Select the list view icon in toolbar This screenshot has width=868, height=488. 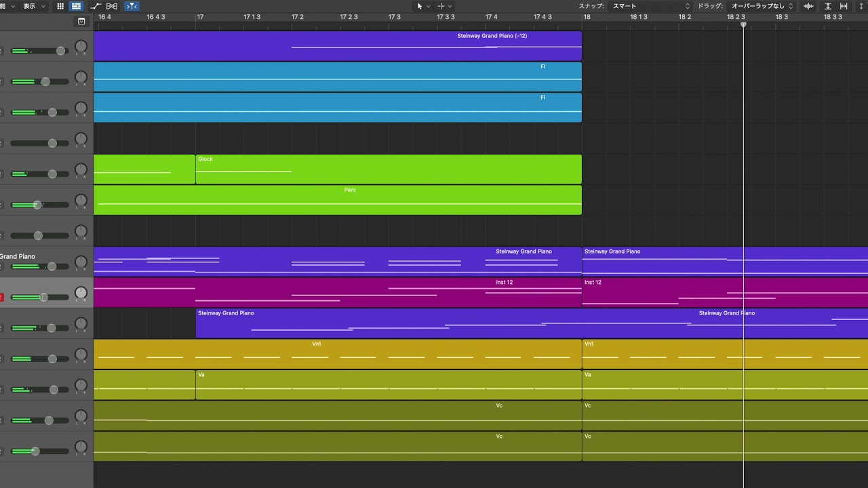point(76,6)
